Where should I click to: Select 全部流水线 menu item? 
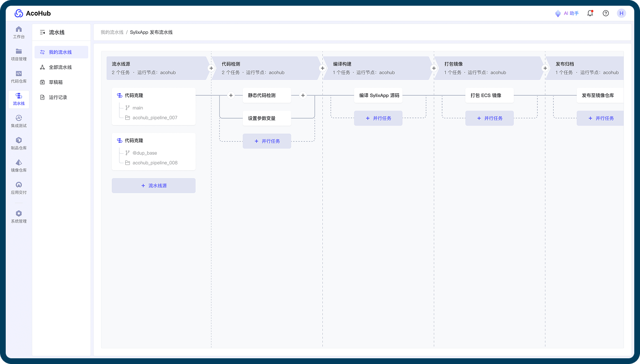(x=61, y=67)
